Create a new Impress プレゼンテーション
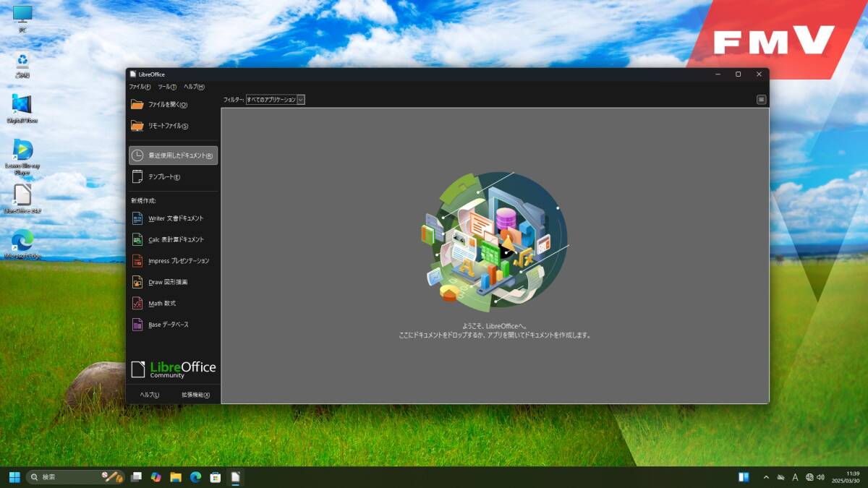The image size is (868, 488). point(173,261)
